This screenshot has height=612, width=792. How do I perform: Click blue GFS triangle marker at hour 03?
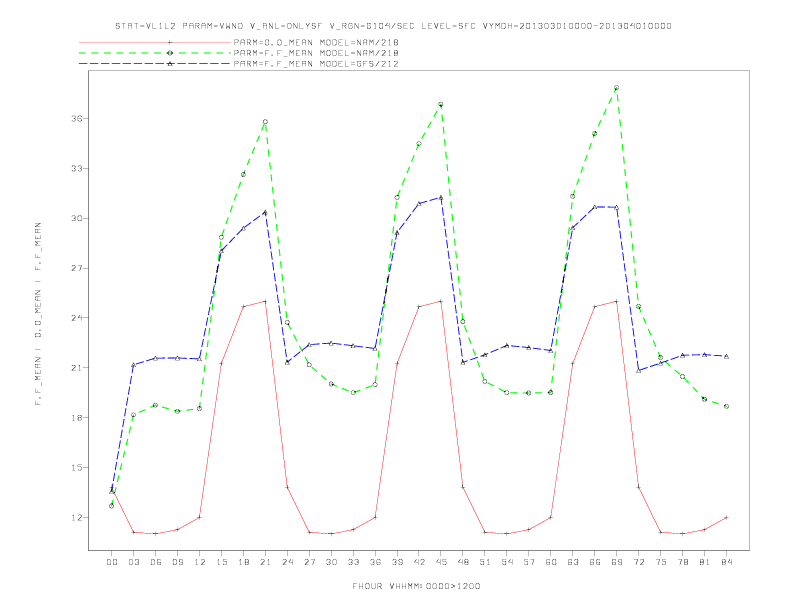click(133, 365)
